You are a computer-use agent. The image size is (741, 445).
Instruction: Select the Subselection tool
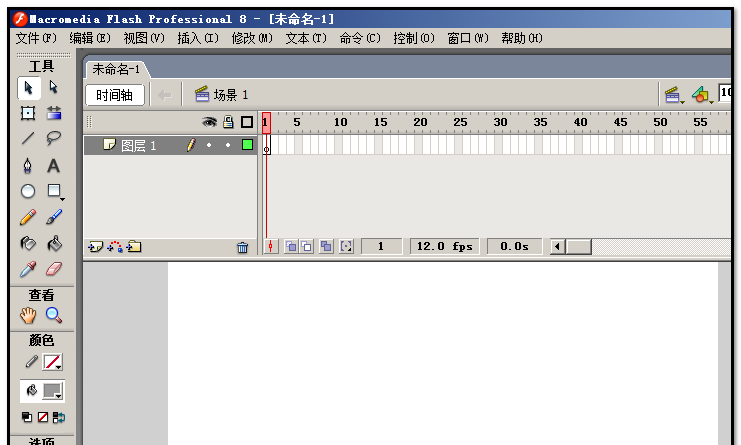pyautogui.click(x=53, y=88)
